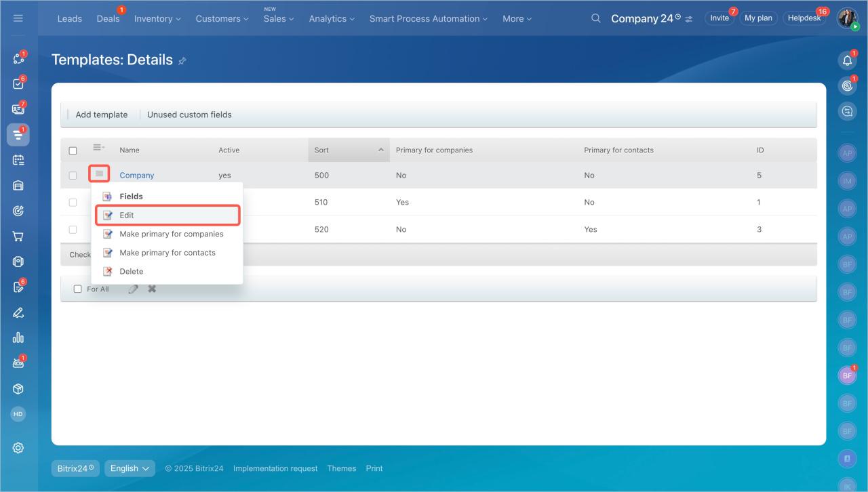
Task: Expand the Inventory dropdown in the top menu
Action: tap(157, 19)
